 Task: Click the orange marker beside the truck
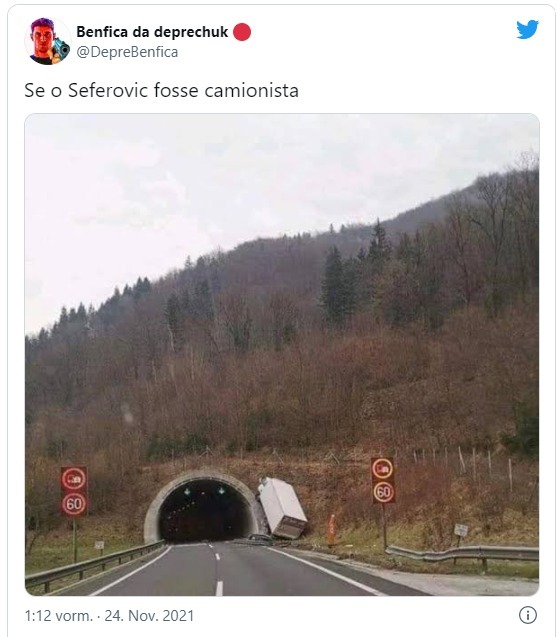point(332,528)
